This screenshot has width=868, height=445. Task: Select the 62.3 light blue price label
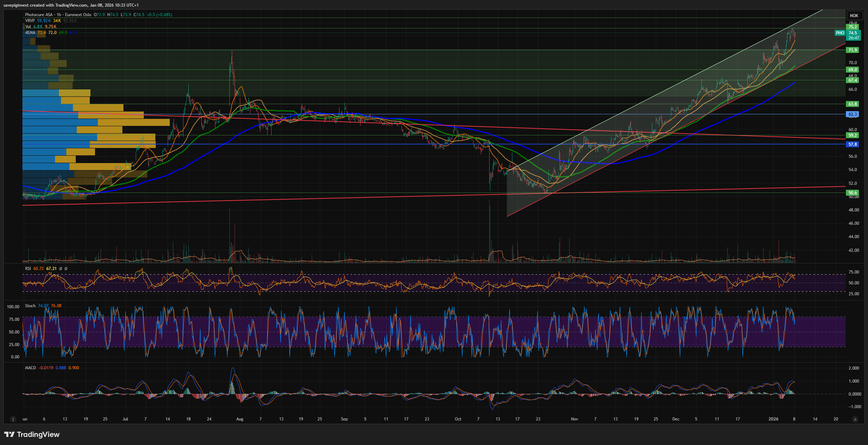click(x=853, y=114)
